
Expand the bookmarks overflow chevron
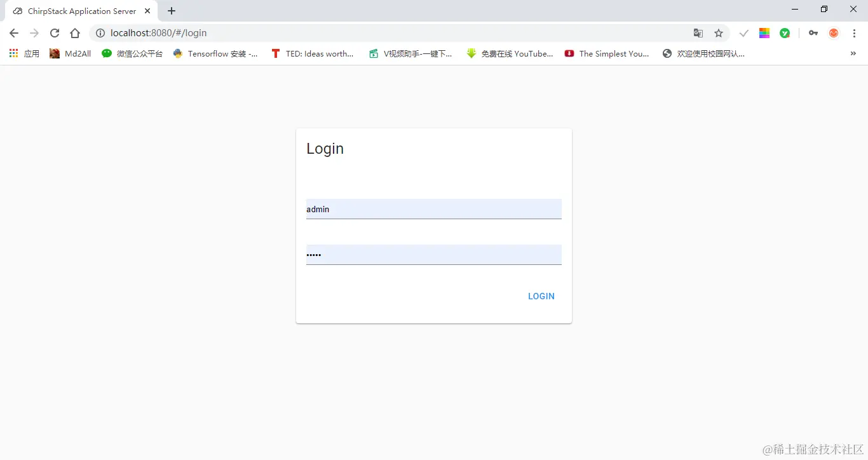click(853, 54)
